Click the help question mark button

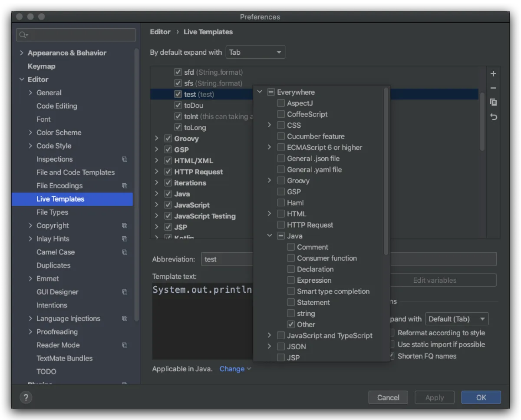pyautogui.click(x=26, y=397)
